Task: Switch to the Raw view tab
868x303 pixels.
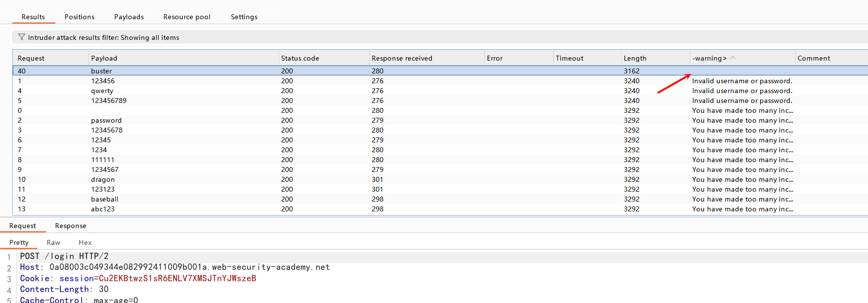Action: click(x=53, y=242)
